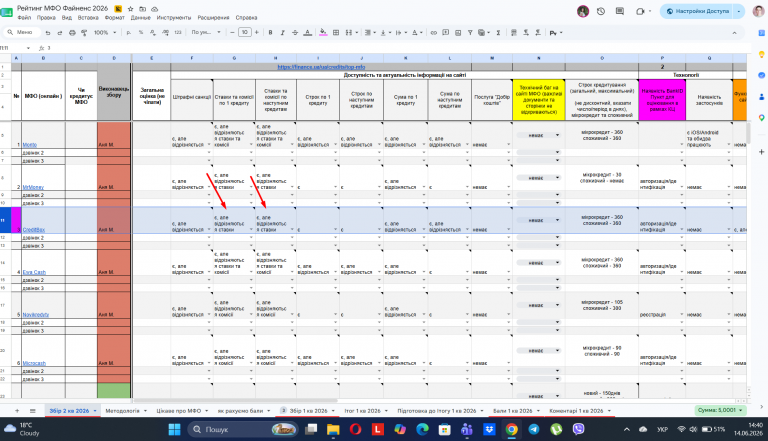This screenshot has width=768, height=441.
Task: Open Chrome from the taskbar
Action: pos(511,429)
